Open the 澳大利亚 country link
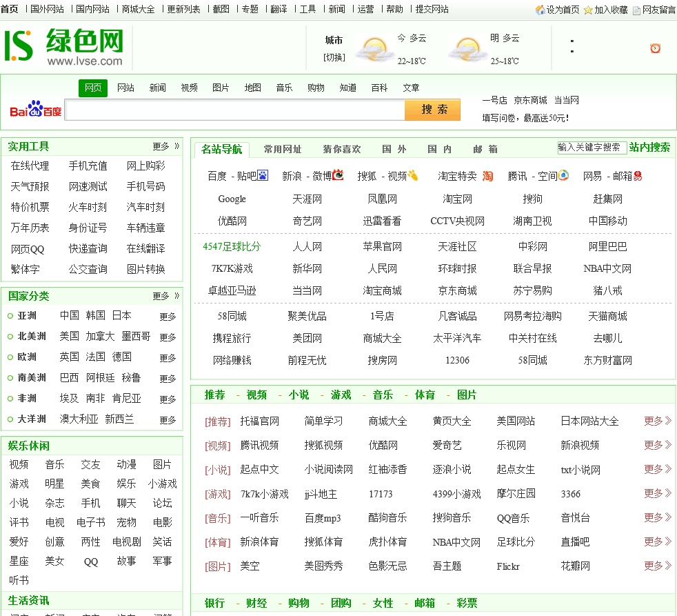The width and height of the screenshot is (677, 616). tap(79, 419)
